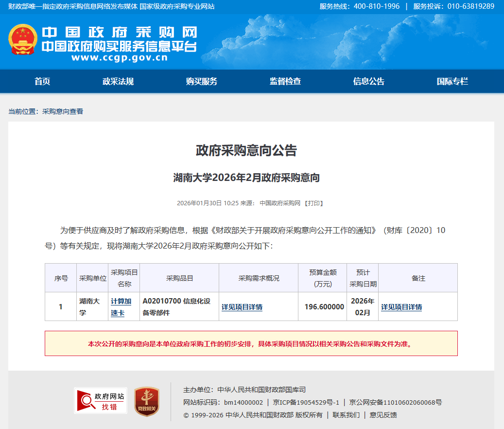Click the 【打印】 print link
Image resolution: width=504 pixels, height=429 pixels.
click(313, 203)
